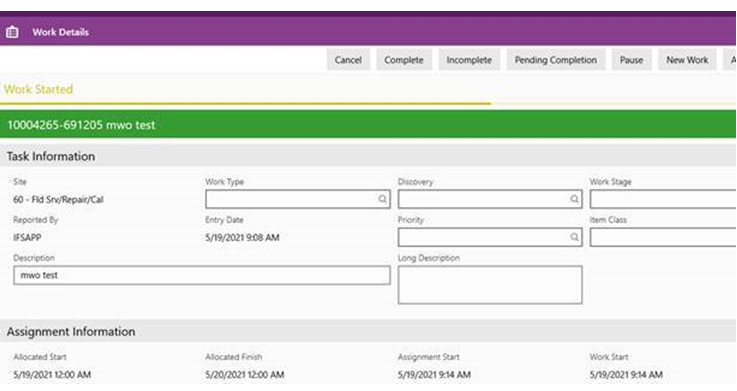Screen dimensions: 737x391
Task: Pause the work task
Action: tap(631, 60)
